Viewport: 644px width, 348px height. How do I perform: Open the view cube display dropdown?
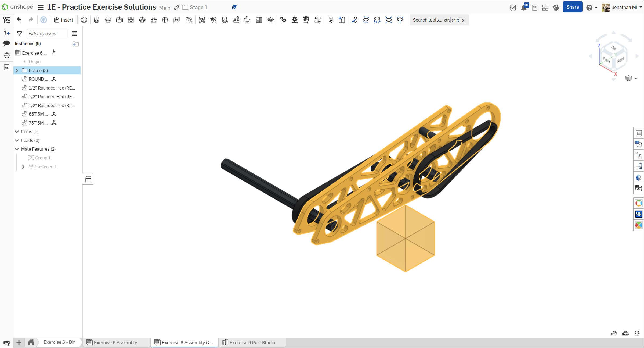pyautogui.click(x=636, y=78)
